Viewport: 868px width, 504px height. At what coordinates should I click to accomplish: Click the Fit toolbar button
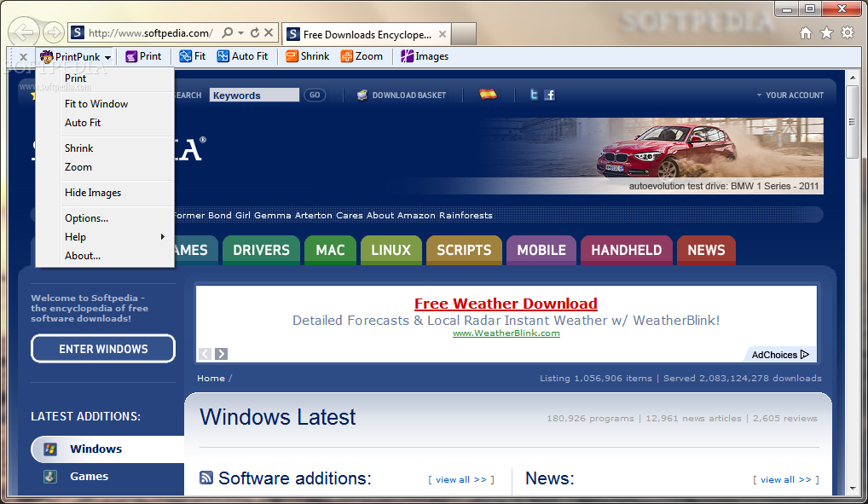192,56
